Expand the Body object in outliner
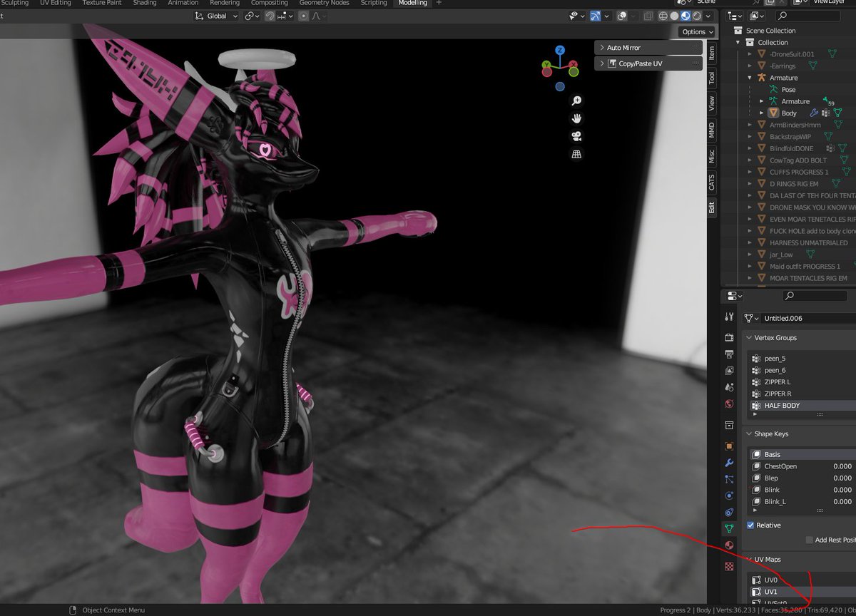This screenshot has height=616, width=856. (x=762, y=113)
